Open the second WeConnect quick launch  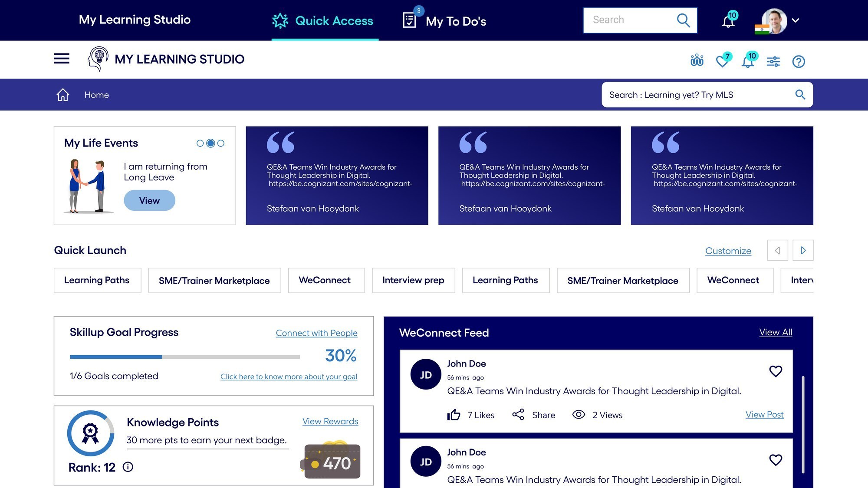click(735, 280)
